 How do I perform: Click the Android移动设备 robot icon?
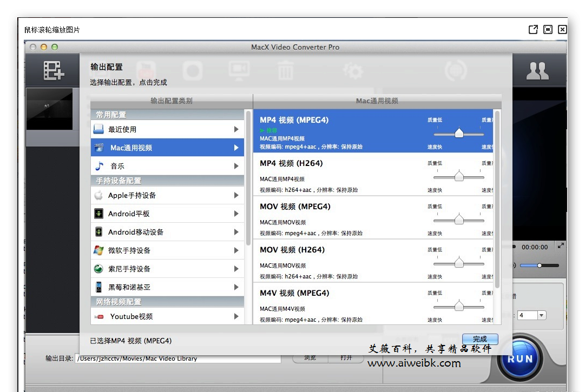coord(98,232)
